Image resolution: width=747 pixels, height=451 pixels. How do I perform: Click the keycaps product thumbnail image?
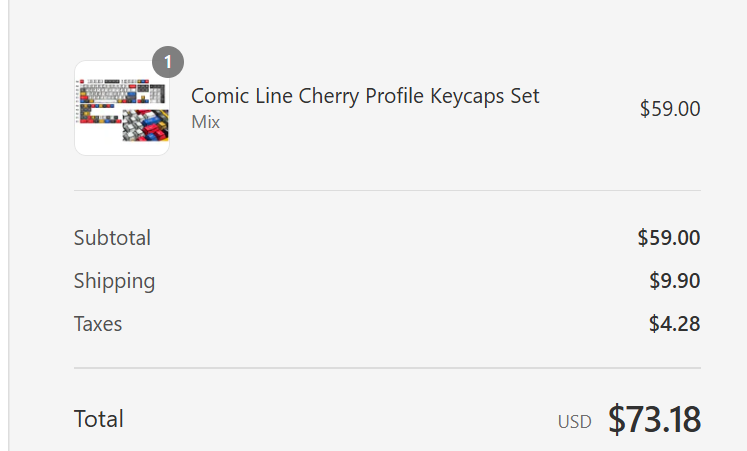pos(122,108)
